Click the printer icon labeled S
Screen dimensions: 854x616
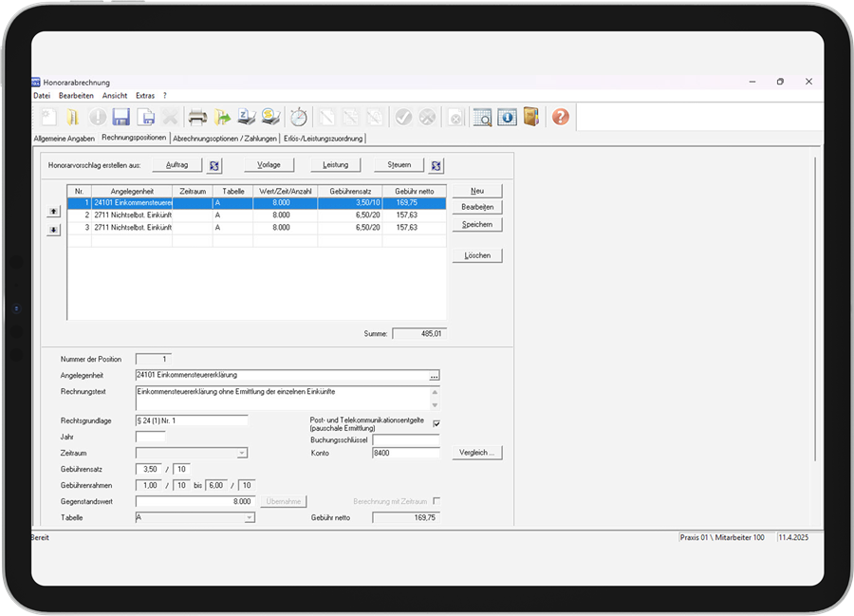pyautogui.click(x=270, y=117)
